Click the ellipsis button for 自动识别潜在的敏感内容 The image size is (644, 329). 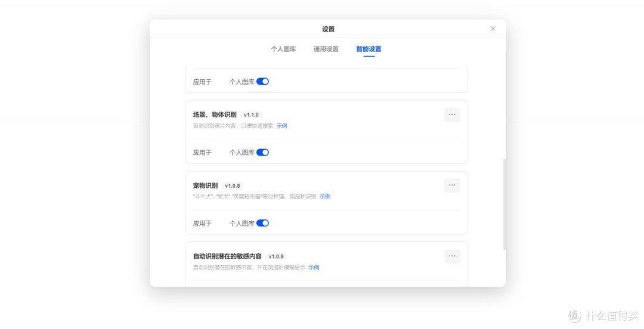pos(451,256)
